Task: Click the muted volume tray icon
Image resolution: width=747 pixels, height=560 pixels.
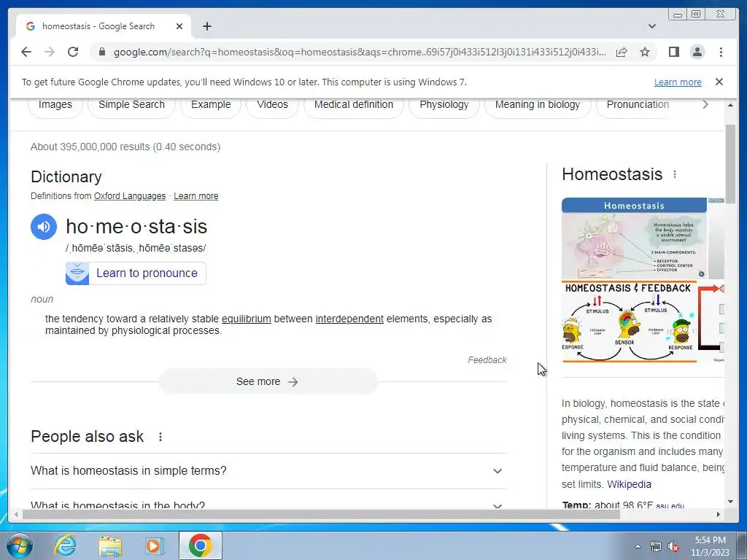Action: pos(673,546)
